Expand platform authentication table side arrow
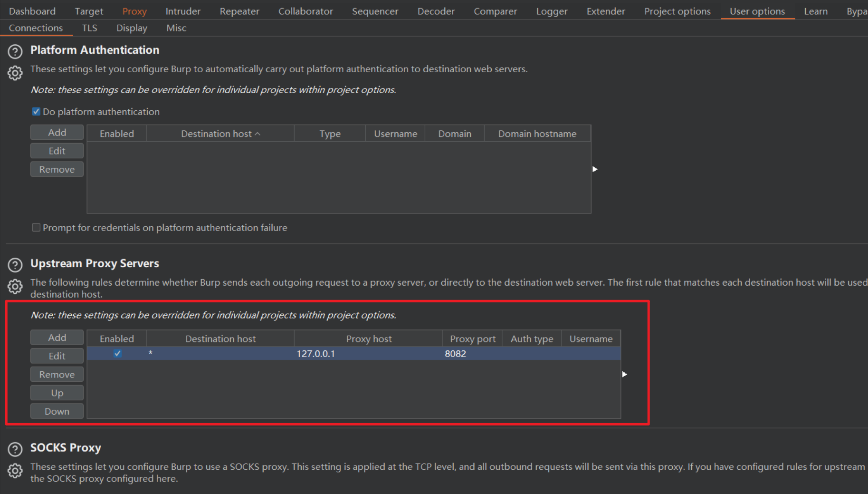This screenshot has width=868, height=494. pyautogui.click(x=595, y=169)
